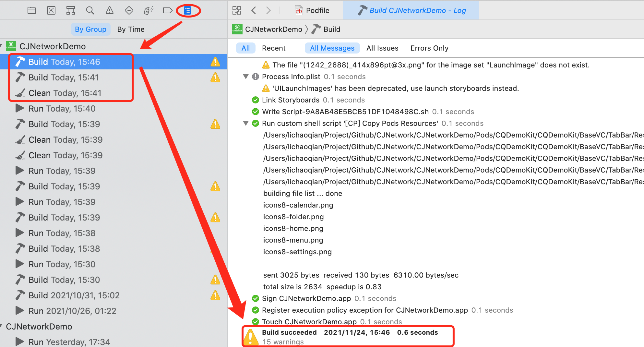Viewport: 644px width, 347px height.
Task: Select Build Today, 15:30 log entry
Action: pos(113,280)
